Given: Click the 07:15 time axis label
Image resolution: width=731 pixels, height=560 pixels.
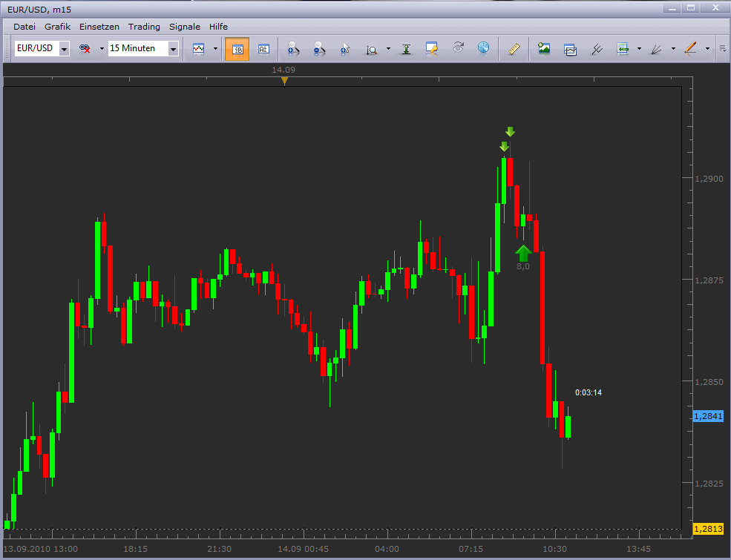Looking at the screenshot, I should [471, 549].
